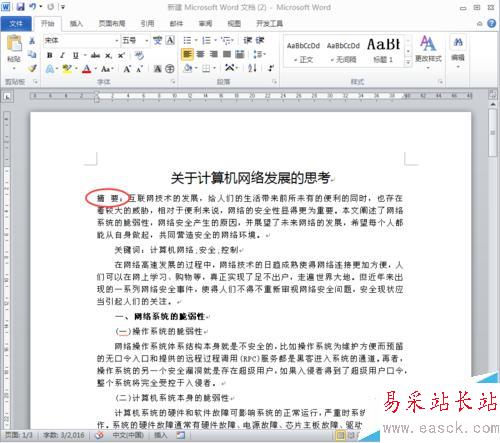This screenshot has height=443, width=500.
Task: Toggle Center alignment
Action: click(200, 54)
